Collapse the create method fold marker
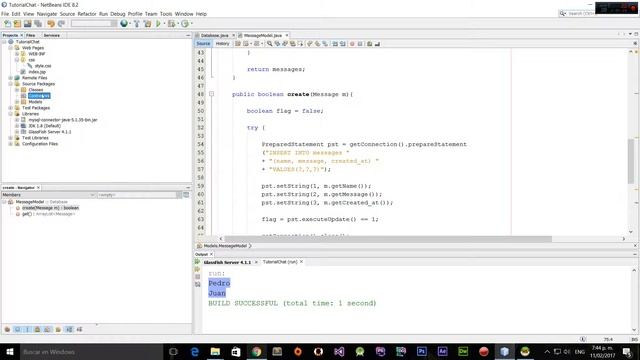Image resolution: width=640 pixels, height=360 pixels. [x=211, y=94]
